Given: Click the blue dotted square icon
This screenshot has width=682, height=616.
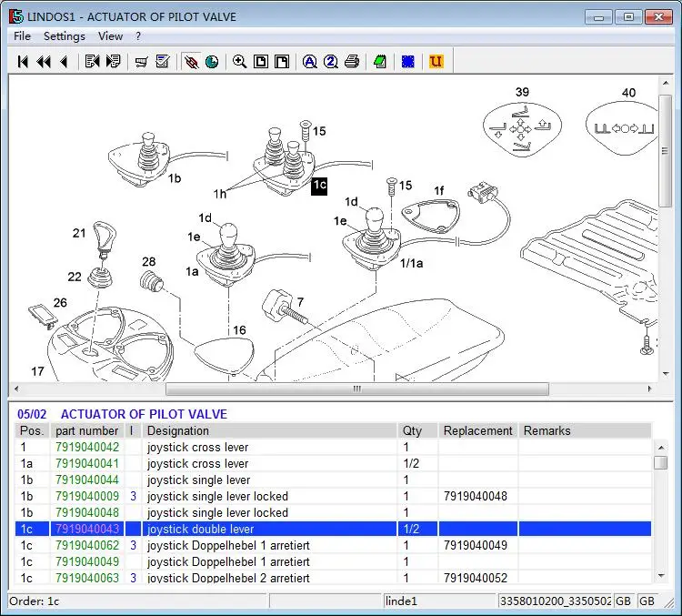Looking at the screenshot, I should [x=408, y=61].
